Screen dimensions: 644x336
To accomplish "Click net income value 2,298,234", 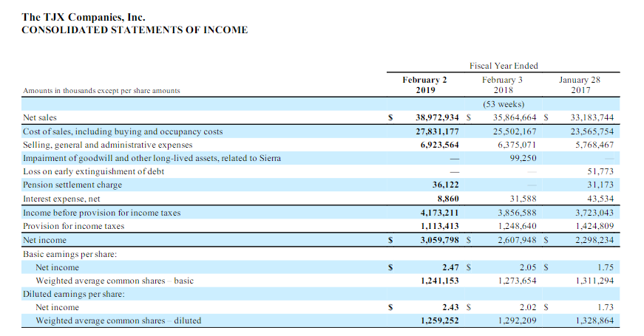I will 594,240.
